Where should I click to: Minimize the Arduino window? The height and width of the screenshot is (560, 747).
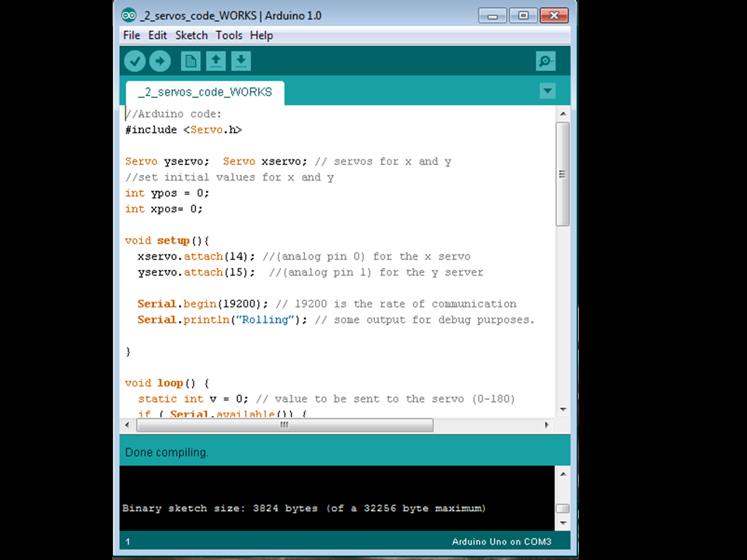click(x=493, y=16)
